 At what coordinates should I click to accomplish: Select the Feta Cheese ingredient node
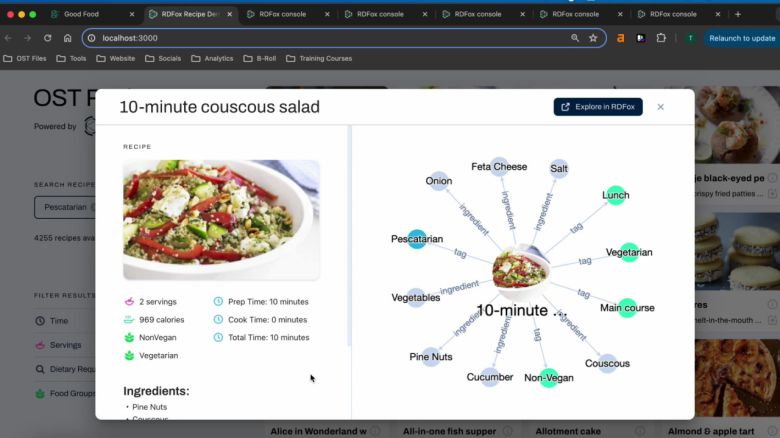499,167
